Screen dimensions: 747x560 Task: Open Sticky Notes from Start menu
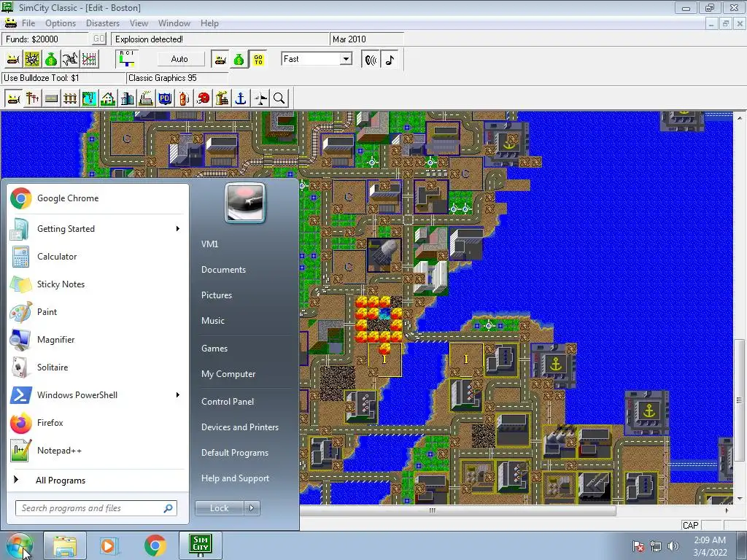(x=98, y=284)
